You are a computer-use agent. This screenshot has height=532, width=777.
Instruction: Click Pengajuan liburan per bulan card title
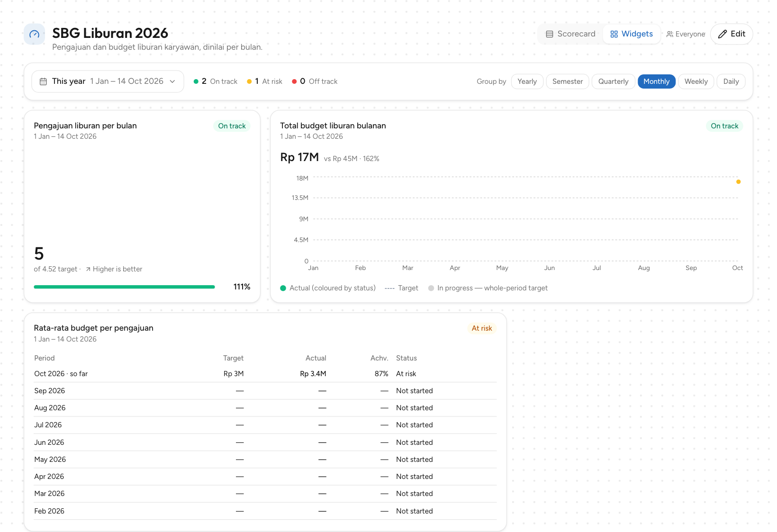[85, 126]
